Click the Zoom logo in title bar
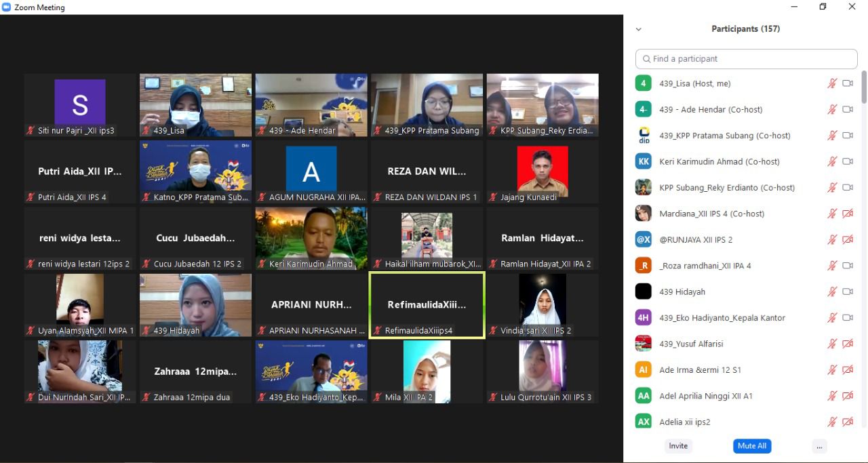This screenshot has height=463, width=868. 7,7
